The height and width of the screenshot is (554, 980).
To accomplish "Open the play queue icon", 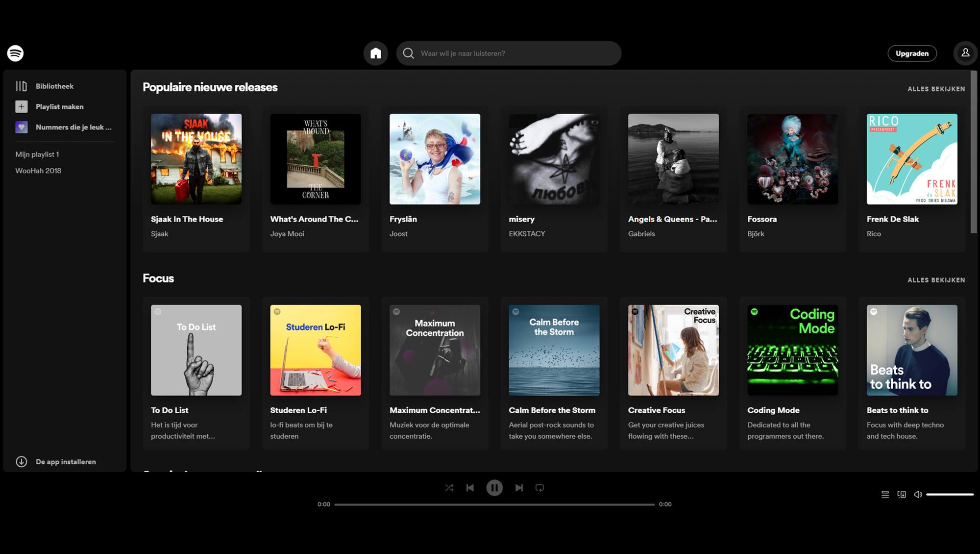I will click(x=885, y=494).
